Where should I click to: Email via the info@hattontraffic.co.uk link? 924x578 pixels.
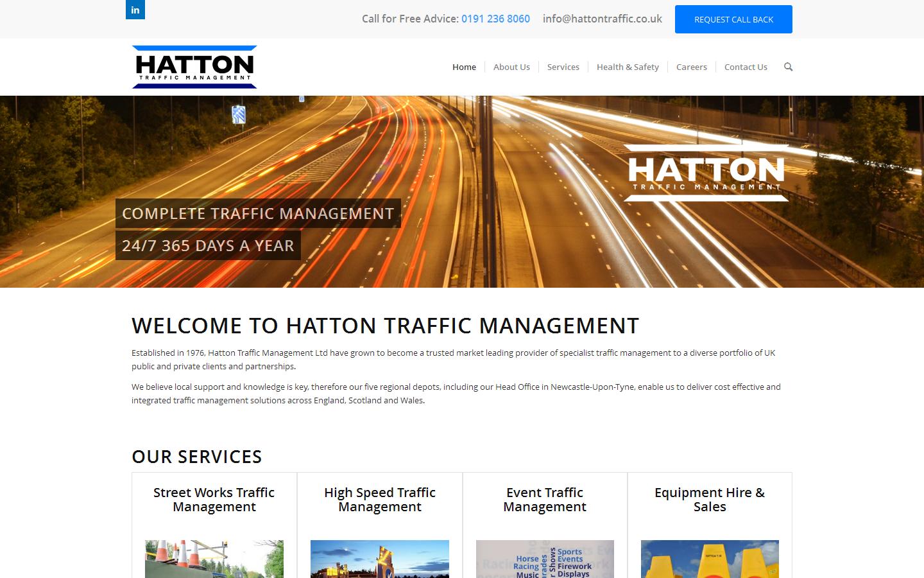point(602,19)
